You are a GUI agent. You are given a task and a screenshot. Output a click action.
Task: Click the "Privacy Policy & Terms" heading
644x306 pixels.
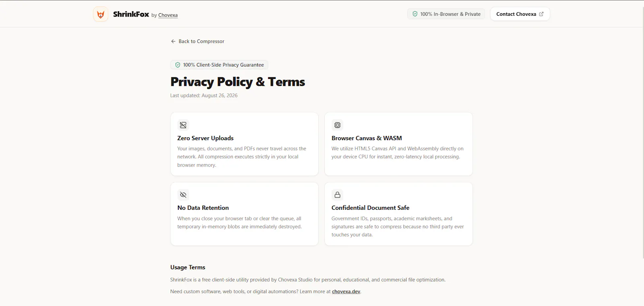237,82
